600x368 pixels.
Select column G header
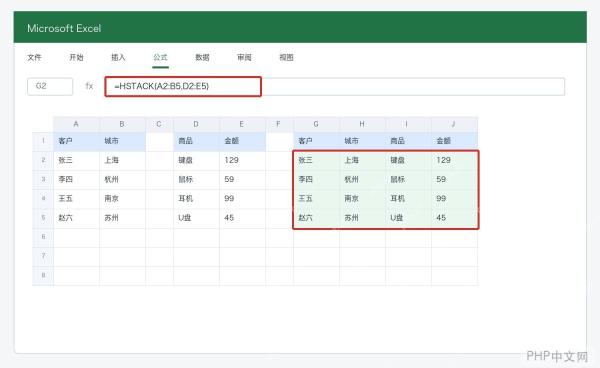(316, 124)
